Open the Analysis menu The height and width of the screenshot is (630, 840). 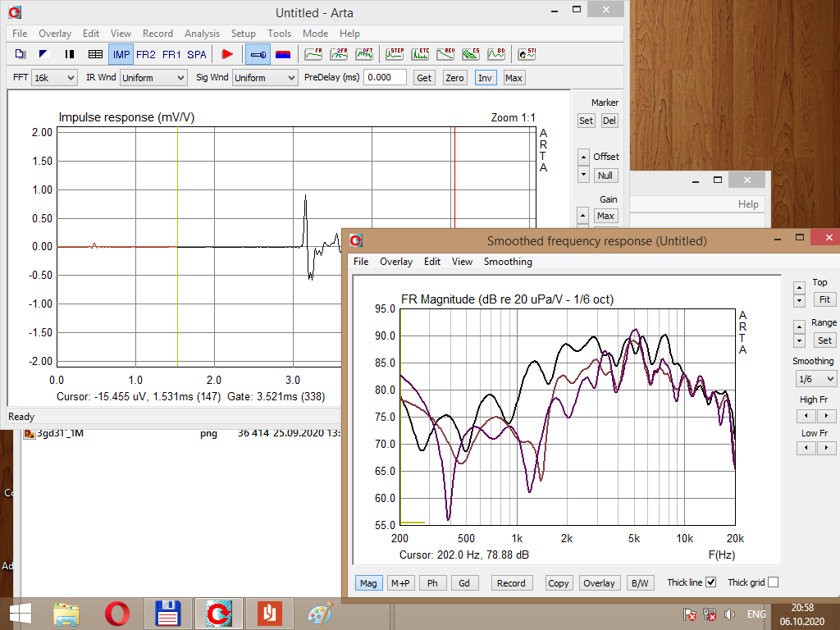202,34
